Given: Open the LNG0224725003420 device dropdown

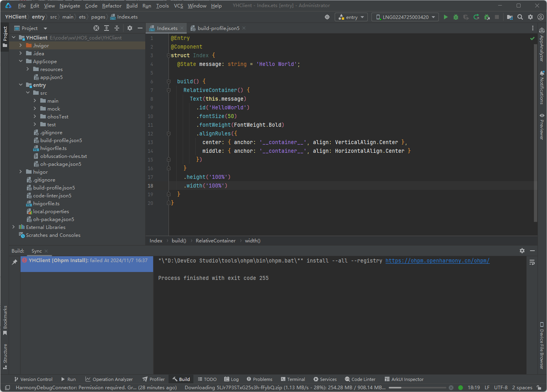Looking at the screenshot, I should tap(405, 17).
